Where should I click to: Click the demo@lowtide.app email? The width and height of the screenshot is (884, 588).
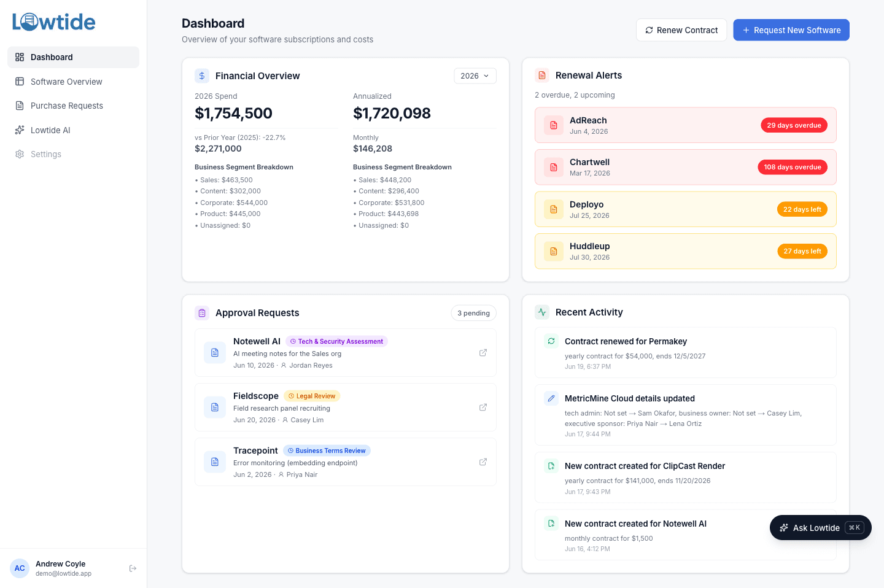tap(63, 574)
